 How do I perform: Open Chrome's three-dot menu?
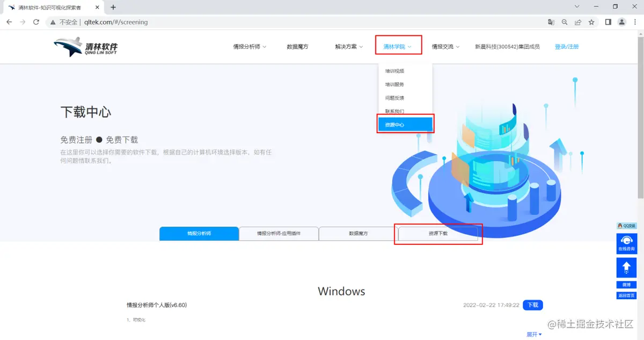(x=635, y=22)
